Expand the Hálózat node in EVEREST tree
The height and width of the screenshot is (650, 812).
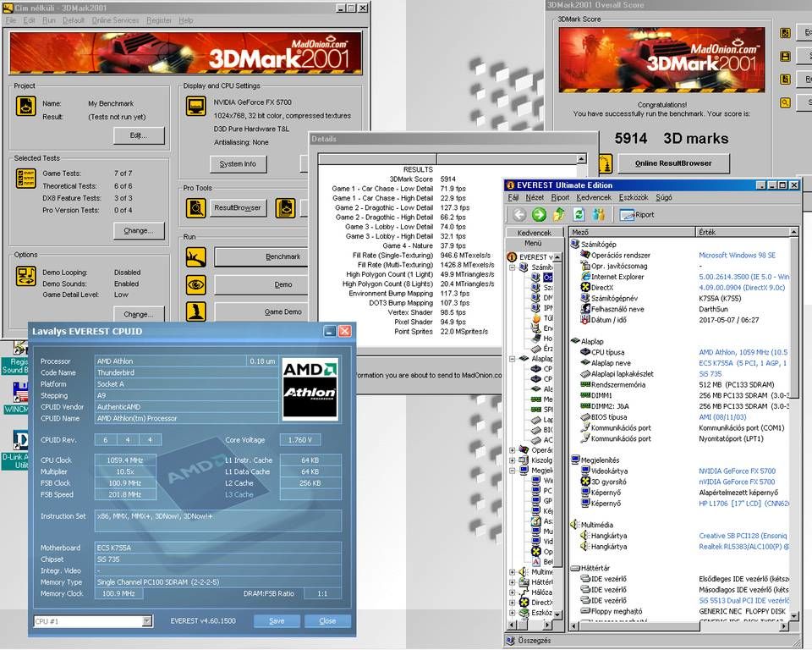tap(513, 592)
